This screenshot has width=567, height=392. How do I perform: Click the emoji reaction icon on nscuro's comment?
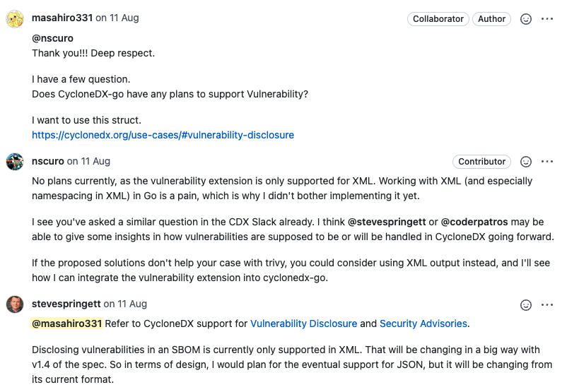pyautogui.click(x=525, y=162)
